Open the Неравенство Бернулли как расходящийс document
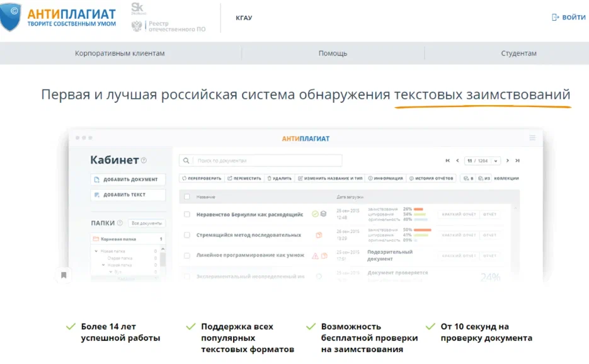Image resolution: width=589 pixels, height=364 pixels. pos(249,215)
